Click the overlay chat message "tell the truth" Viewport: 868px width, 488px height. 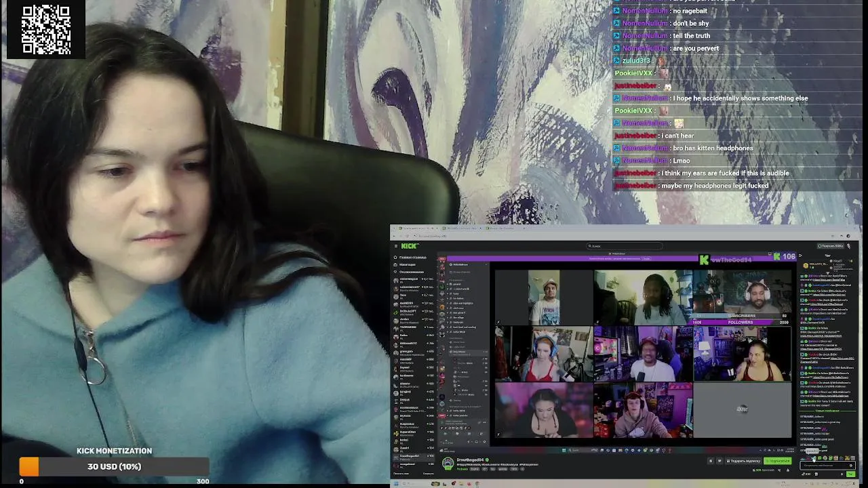(x=691, y=36)
